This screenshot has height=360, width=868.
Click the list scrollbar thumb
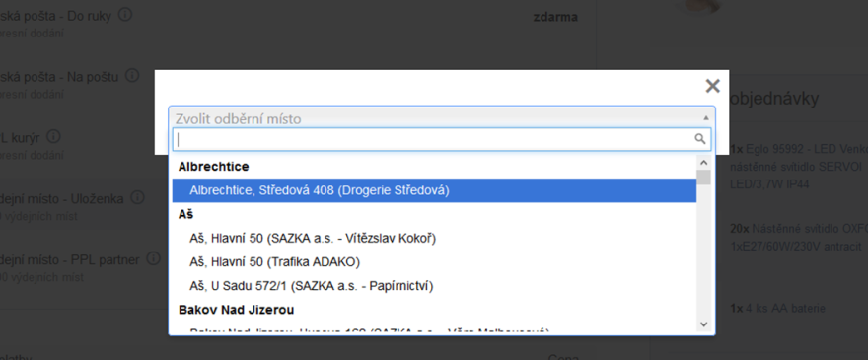tap(703, 178)
